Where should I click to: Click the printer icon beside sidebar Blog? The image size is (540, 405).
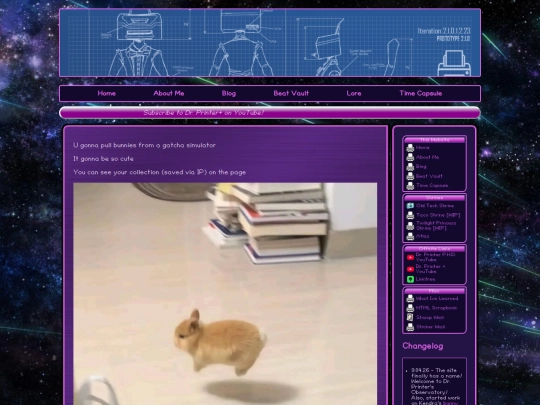(410, 167)
